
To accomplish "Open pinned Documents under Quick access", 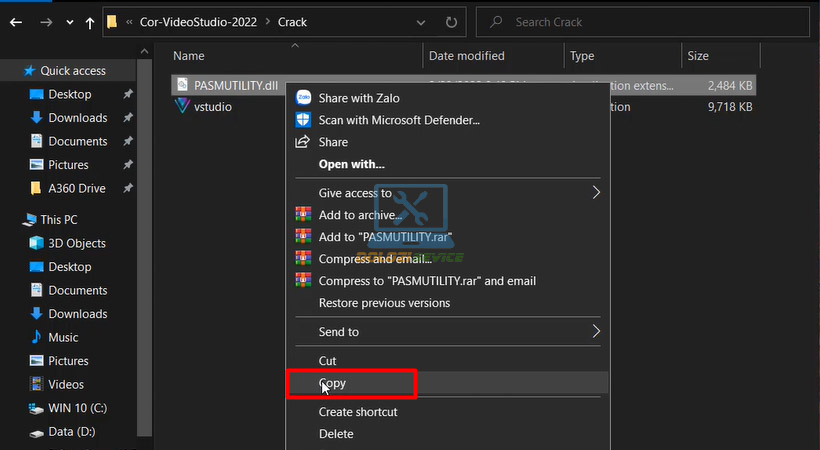I will 77,141.
